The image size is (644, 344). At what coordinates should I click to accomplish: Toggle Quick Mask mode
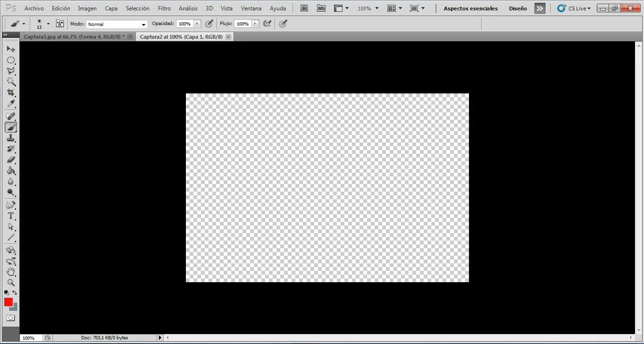click(x=10, y=318)
